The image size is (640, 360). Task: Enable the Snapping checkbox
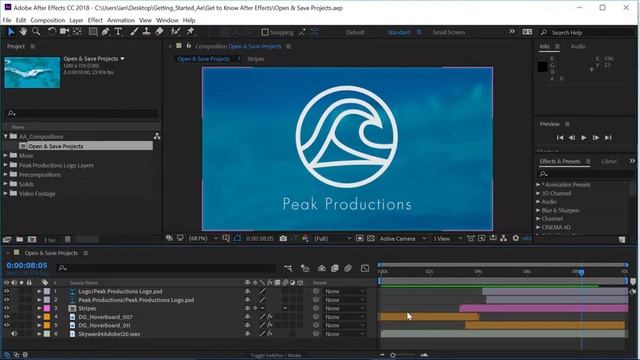pos(265,32)
